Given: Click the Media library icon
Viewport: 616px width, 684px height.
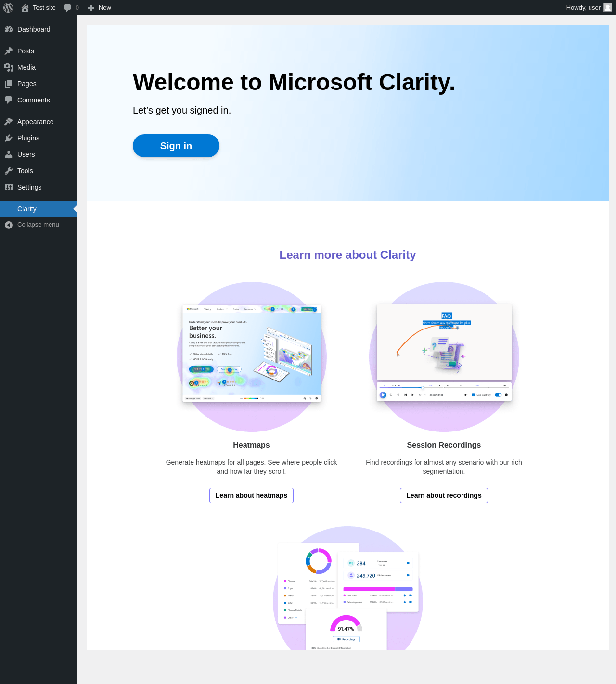Looking at the screenshot, I should point(9,67).
